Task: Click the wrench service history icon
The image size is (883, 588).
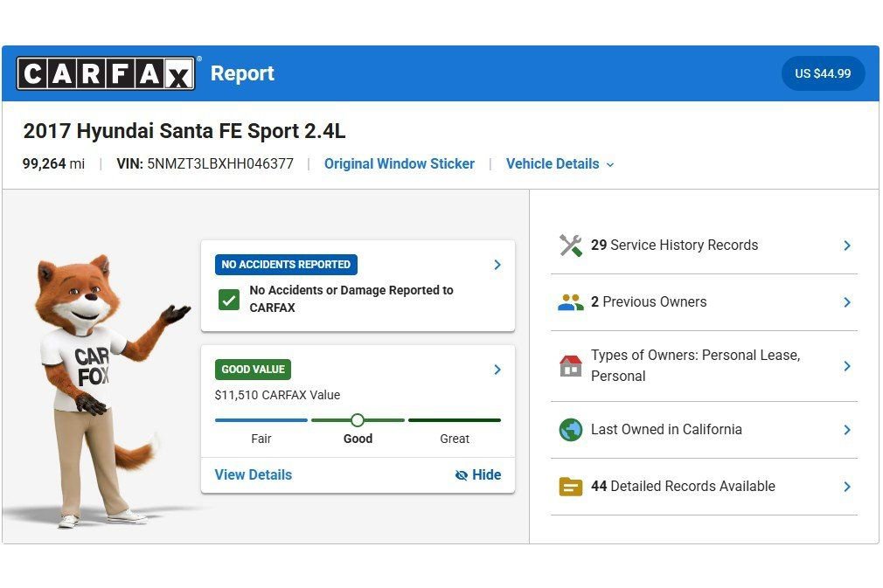Action: pyautogui.click(x=571, y=246)
